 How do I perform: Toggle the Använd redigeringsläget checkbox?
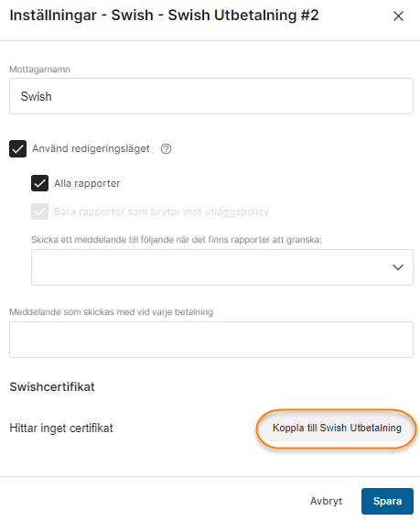(x=18, y=148)
